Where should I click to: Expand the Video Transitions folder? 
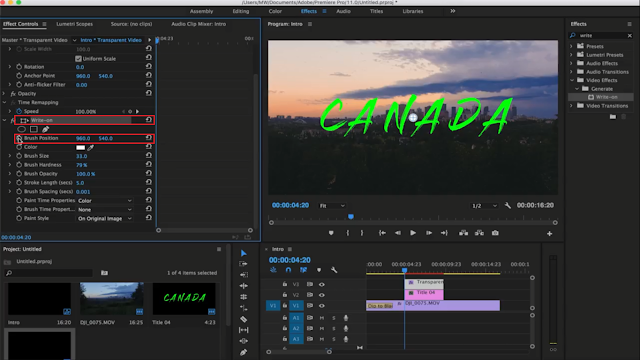(571, 106)
